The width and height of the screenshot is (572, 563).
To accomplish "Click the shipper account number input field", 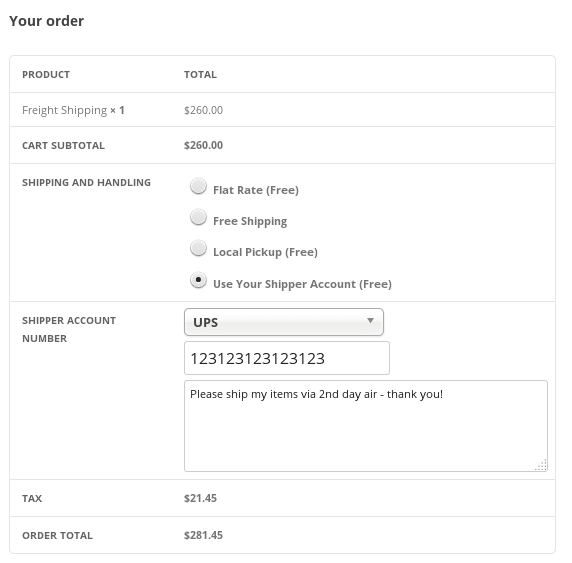I will [287, 358].
